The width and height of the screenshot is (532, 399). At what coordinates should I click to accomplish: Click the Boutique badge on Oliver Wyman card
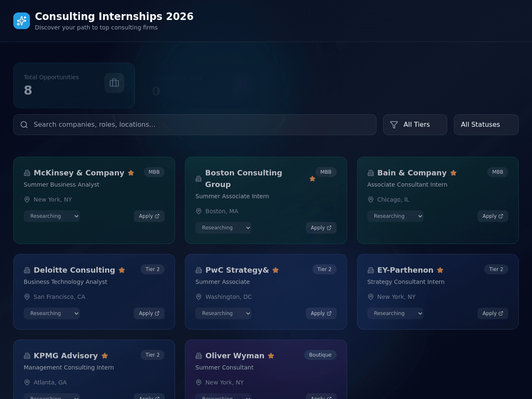tap(320, 355)
